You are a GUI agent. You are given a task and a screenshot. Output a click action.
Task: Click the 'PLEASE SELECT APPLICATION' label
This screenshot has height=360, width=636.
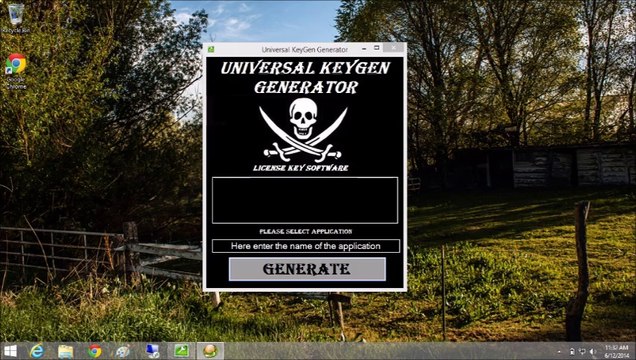pos(306,231)
